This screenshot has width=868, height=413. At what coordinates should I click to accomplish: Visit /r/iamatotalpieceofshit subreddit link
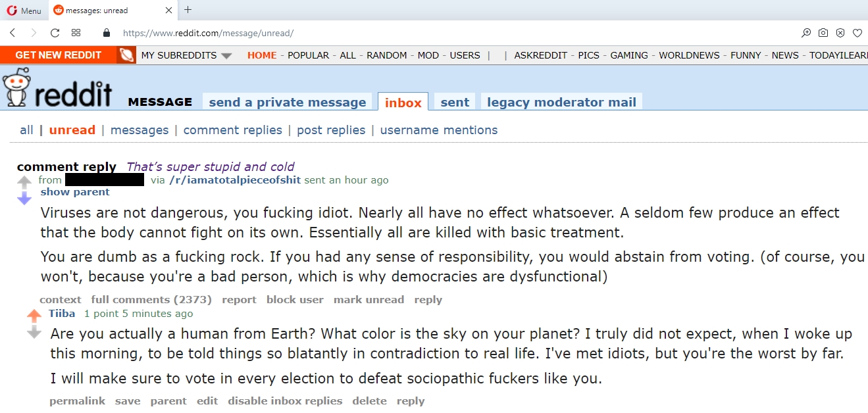coord(234,180)
